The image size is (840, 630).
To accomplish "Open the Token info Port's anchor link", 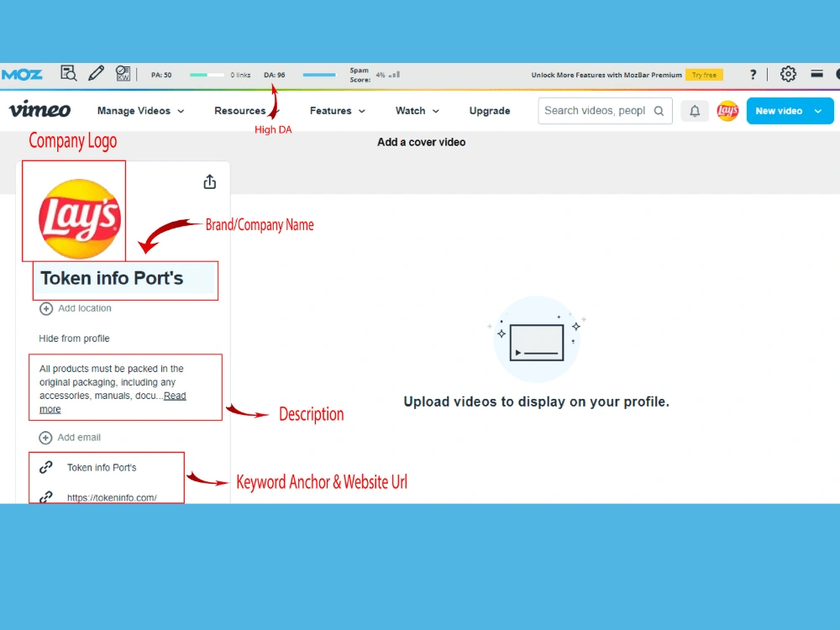I will (x=102, y=468).
